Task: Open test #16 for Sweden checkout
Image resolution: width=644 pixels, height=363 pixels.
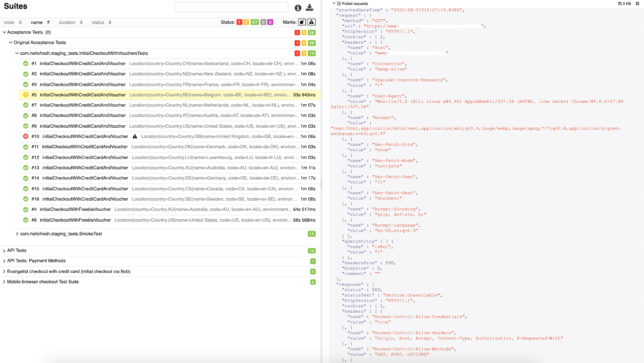Action: click(169, 199)
